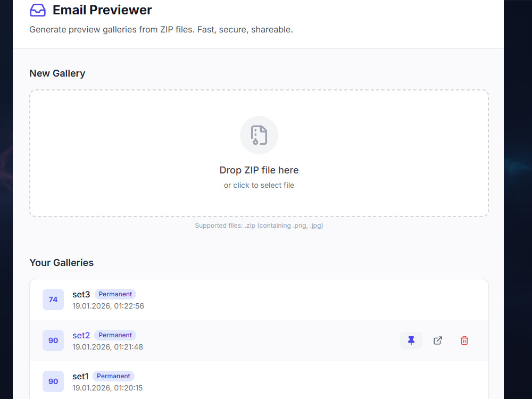Delete the set2 gallery with trash icon
Viewport: 532px width, 399px height.
pyautogui.click(x=464, y=340)
